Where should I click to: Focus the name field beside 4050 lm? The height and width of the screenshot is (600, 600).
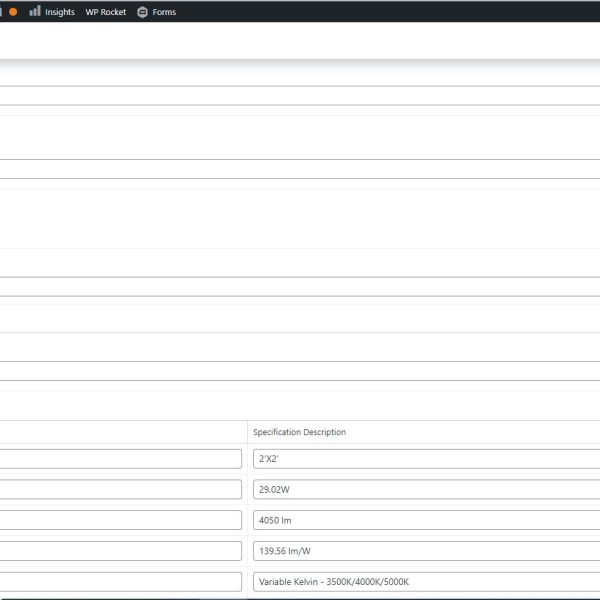pos(120,520)
